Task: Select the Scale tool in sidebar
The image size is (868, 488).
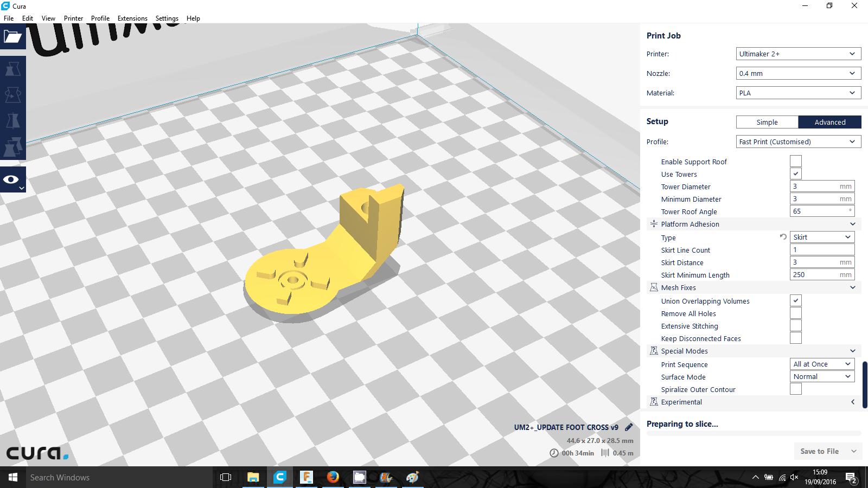Action: [x=12, y=69]
